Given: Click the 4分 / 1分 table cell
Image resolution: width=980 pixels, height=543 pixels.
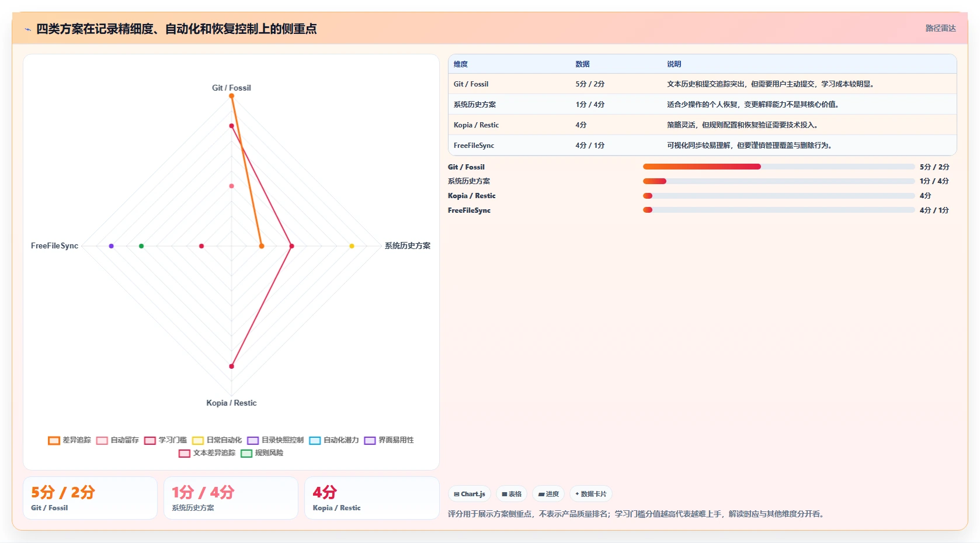Looking at the screenshot, I should (x=590, y=146).
